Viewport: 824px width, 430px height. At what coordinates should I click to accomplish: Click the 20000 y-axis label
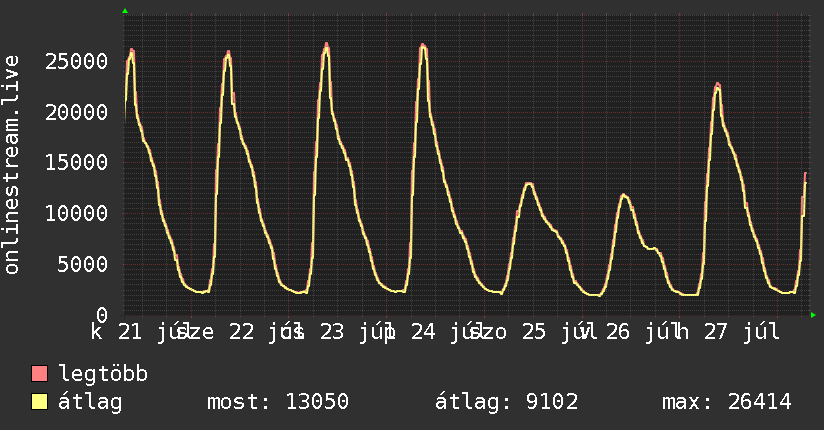77,112
